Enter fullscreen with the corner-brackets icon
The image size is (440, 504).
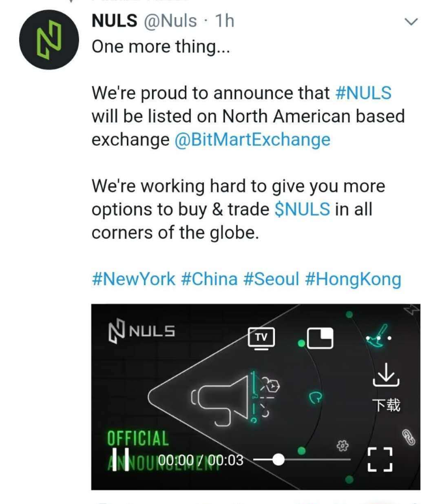pyautogui.click(x=380, y=460)
